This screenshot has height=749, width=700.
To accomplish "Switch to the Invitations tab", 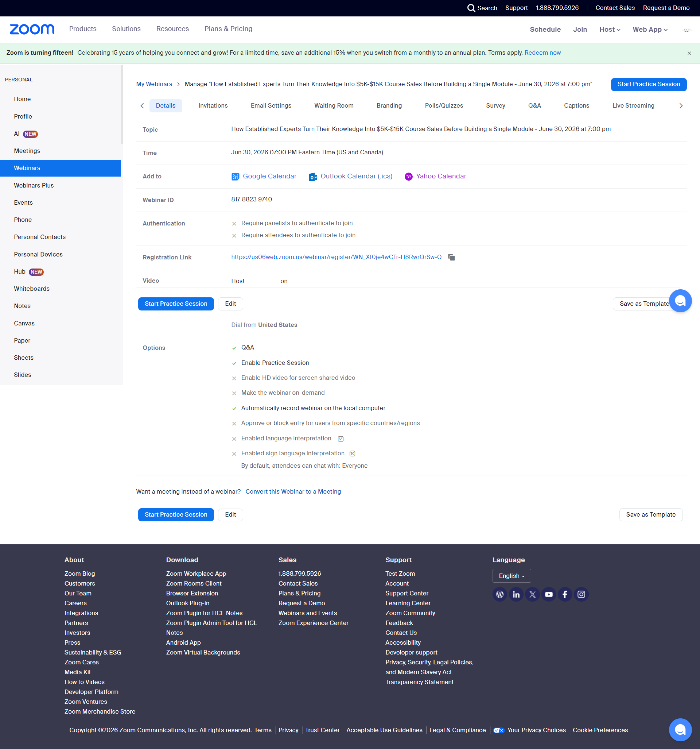I will pyautogui.click(x=213, y=105).
